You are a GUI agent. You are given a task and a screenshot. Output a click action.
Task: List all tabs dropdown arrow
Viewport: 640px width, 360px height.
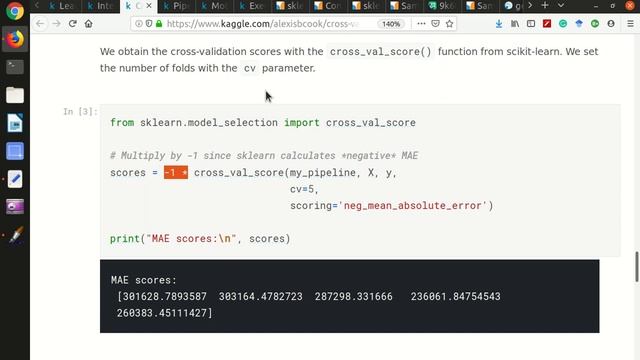pyautogui.click(x=561, y=5)
